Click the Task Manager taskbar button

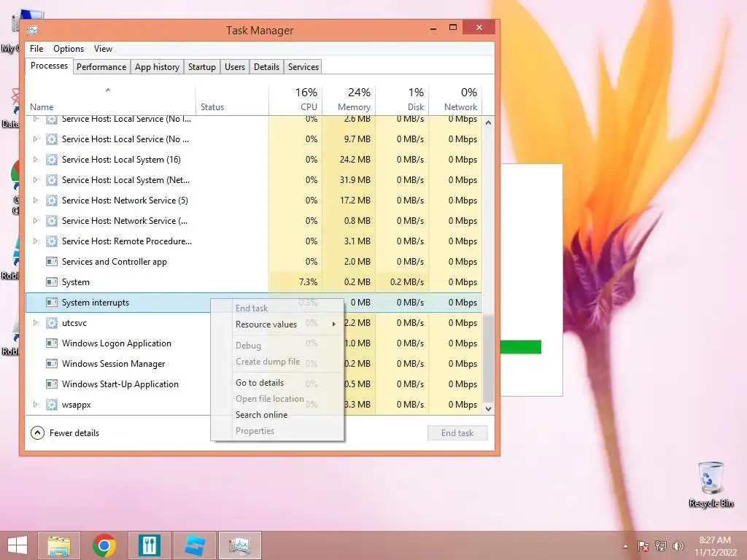click(x=239, y=545)
